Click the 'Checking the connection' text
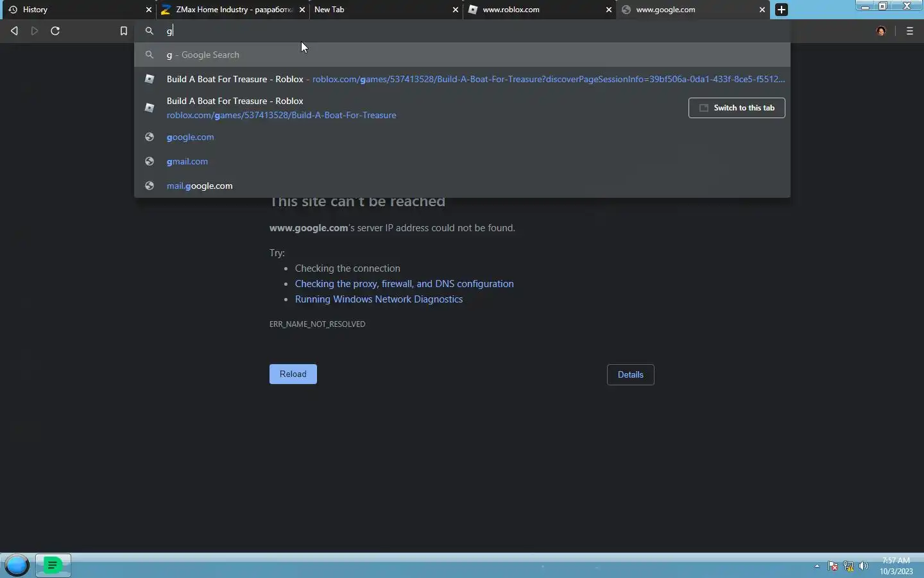The image size is (924, 578). (x=348, y=268)
